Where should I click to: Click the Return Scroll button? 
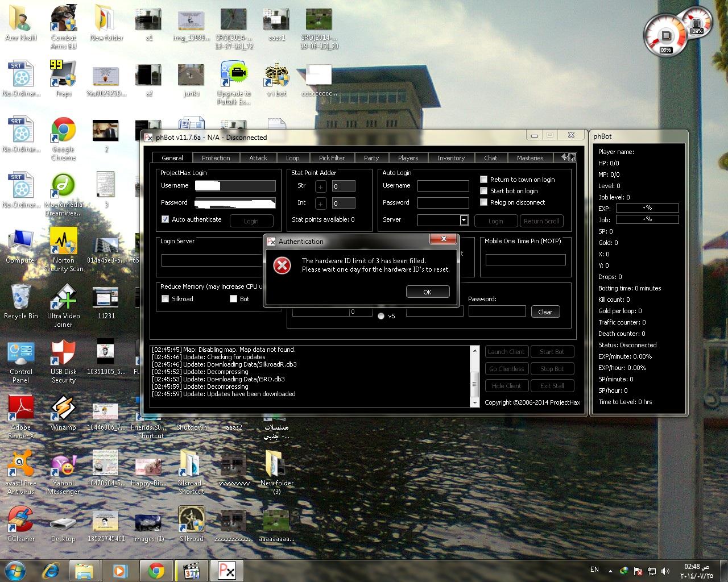[541, 221]
